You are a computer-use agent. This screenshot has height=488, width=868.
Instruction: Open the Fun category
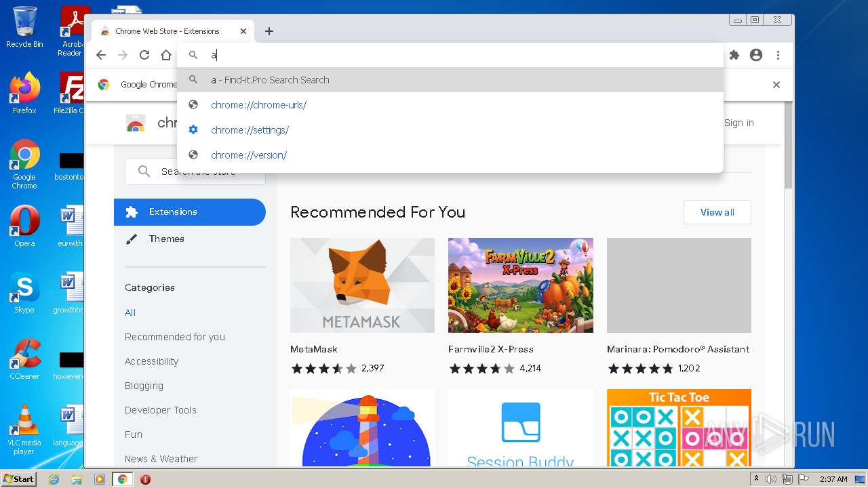(x=134, y=434)
